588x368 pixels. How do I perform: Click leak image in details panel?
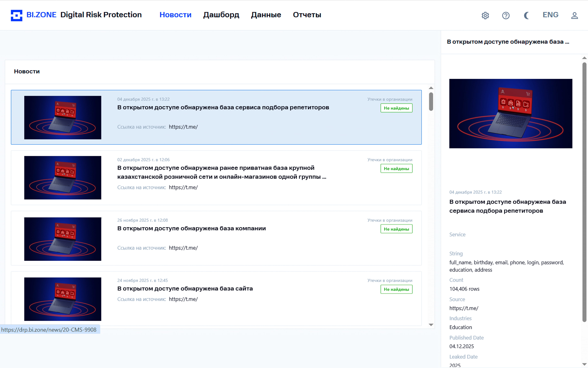coord(510,113)
